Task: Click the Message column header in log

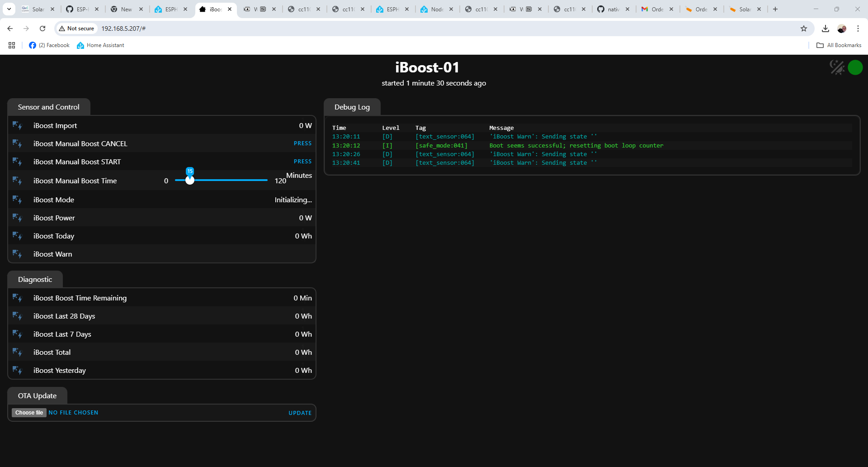Action: pyautogui.click(x=501, y=128)
